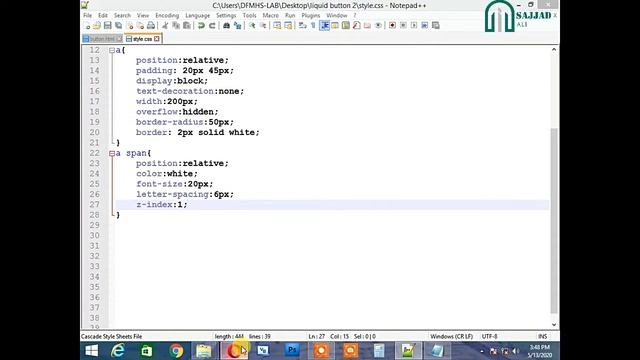Click the vertical scrollbar thumb
Image resolution: width=640 pixels, height=360 pixels.
[x=554, y=220]
